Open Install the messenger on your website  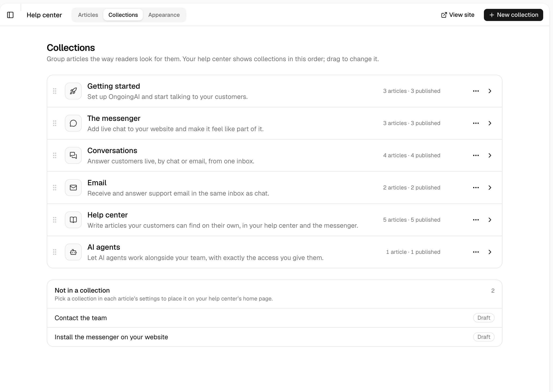(274, 337)
